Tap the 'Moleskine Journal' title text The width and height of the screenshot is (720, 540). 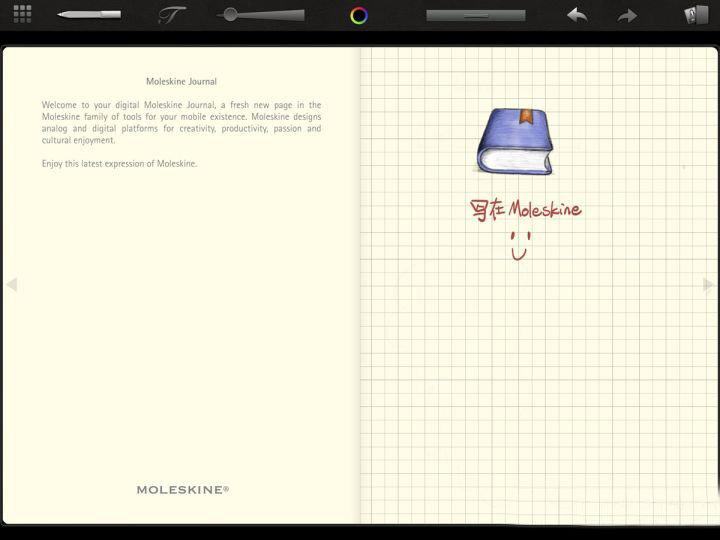pyautogui.click(x=181, y=82)
